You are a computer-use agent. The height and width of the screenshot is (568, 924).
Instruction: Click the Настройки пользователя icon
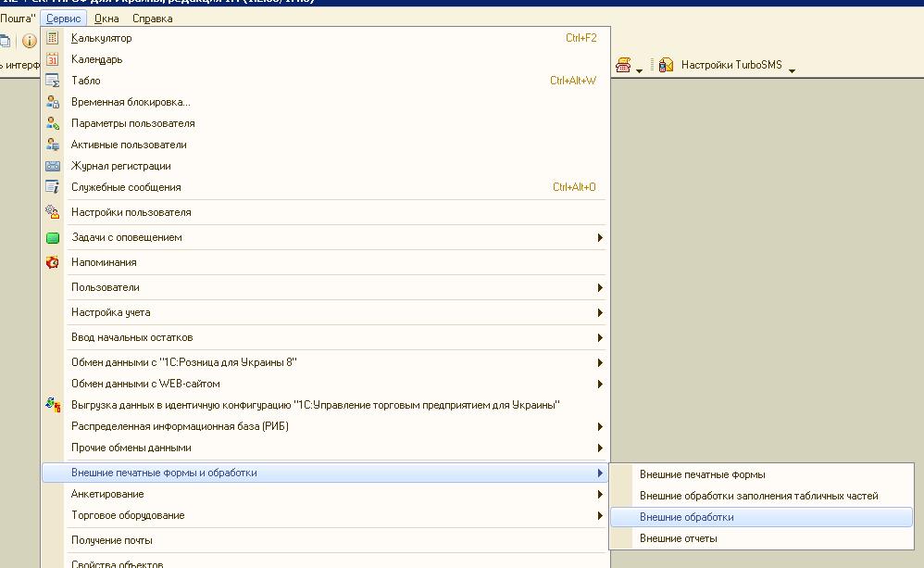pos(53,212)
